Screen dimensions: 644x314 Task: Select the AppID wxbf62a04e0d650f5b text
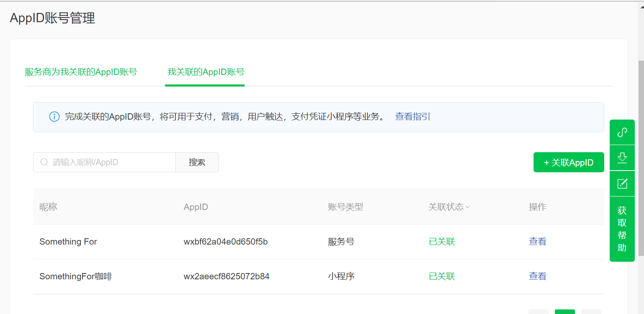226,241
